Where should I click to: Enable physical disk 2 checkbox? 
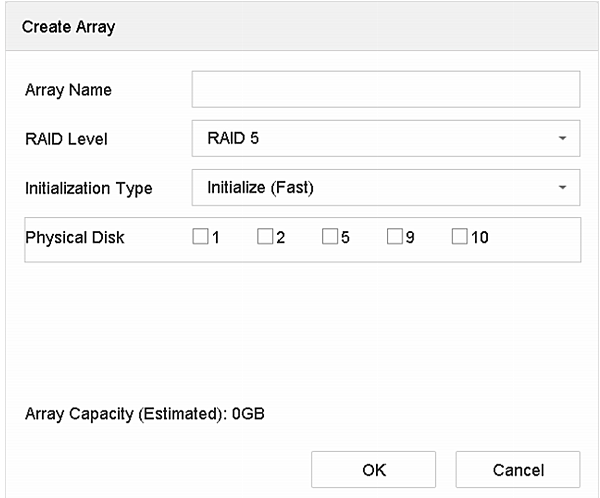pyautogui.click(x=264, y=238)
